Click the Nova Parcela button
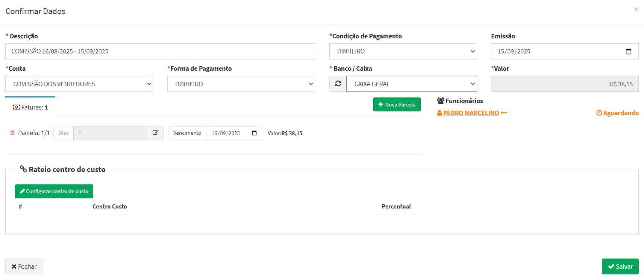The width and height of the screenshot is (644, 280). click(397, 105)
